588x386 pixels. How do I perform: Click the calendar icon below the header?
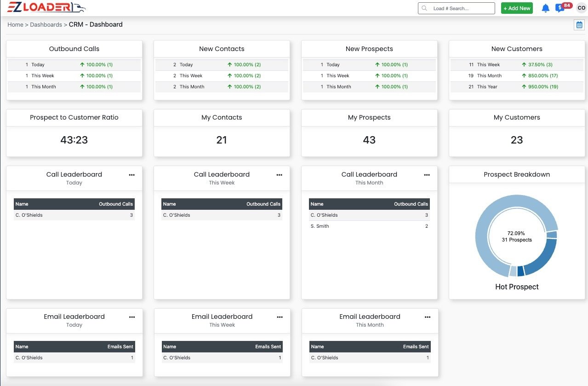click(x=579, y=25)
